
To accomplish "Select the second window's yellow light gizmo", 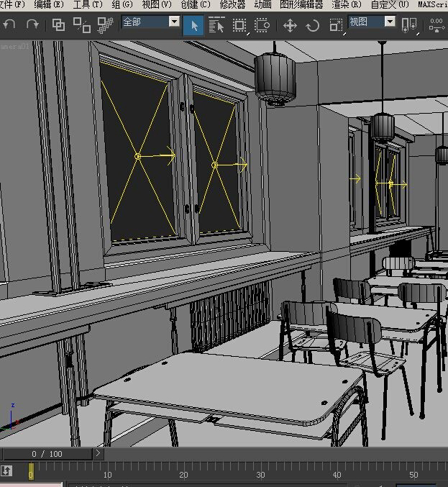I will click(214, 165).
